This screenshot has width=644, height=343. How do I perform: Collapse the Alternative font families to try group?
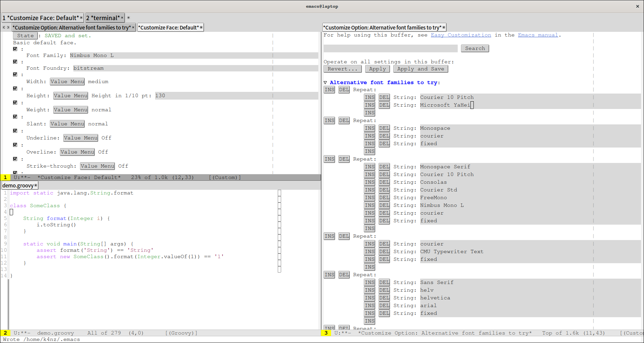coord(325,82)
